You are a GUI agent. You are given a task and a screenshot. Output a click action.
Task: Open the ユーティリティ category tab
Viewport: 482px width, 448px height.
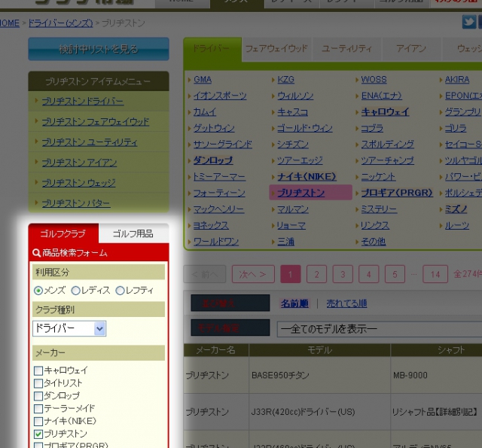pyautogui.click(x=346, y=49)
